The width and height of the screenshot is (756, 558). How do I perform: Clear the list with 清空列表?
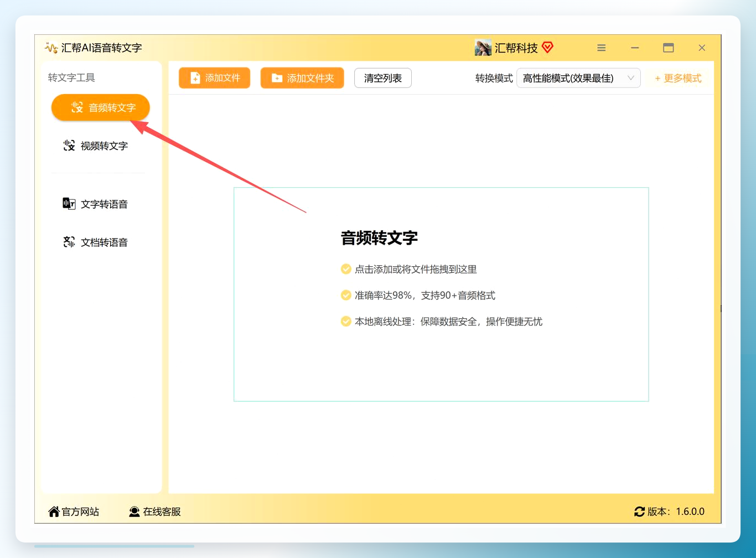point(383,78)
